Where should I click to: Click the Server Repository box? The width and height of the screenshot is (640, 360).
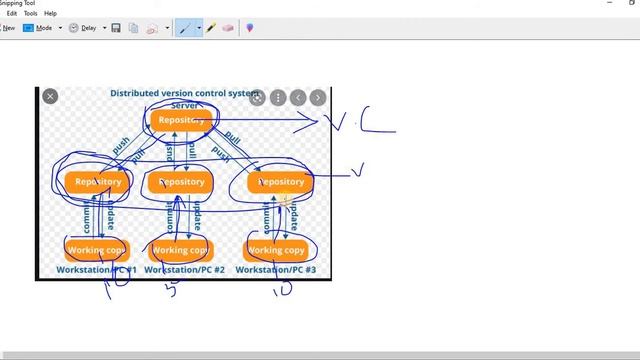click(x=181, y=120)
